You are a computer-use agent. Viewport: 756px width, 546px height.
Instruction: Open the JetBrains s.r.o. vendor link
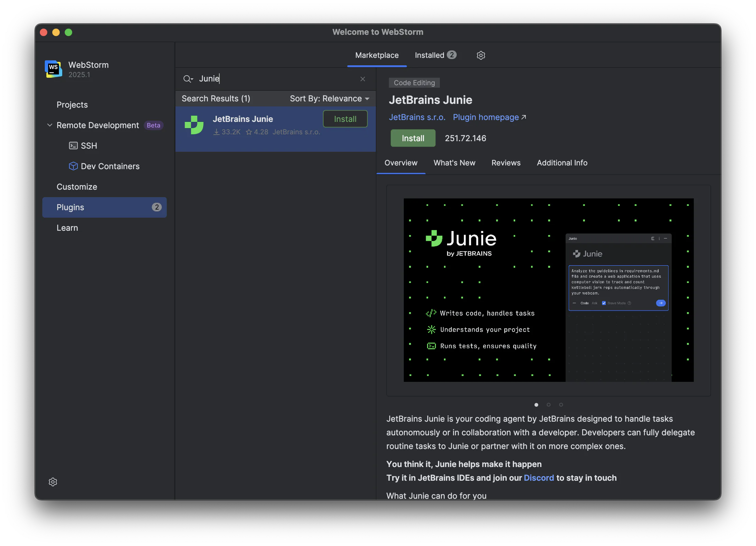(x=417, y=117)
